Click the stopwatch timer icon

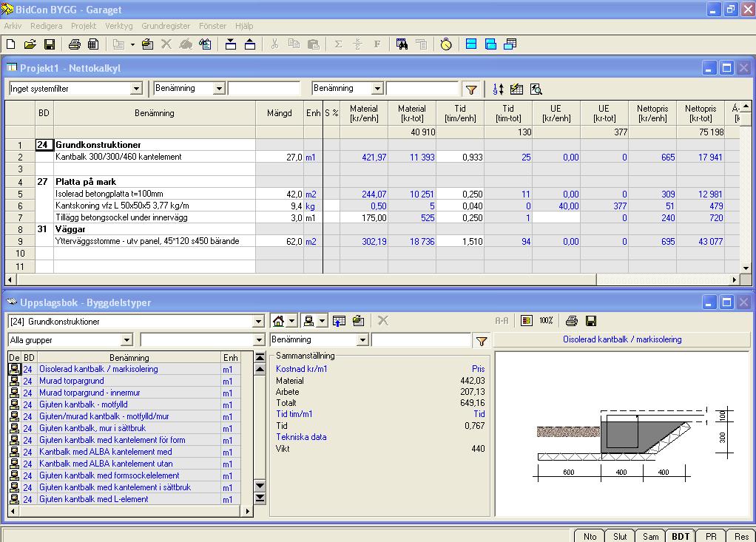tap(446, 44)
